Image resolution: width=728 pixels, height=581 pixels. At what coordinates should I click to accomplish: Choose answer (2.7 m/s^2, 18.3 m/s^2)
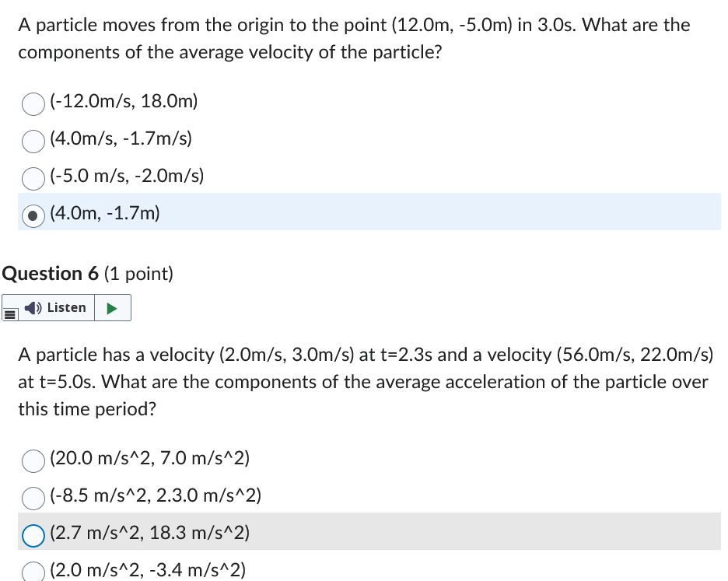(33, 535)
